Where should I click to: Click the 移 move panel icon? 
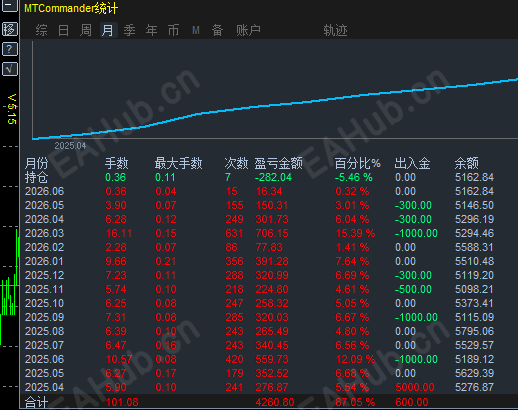point(10,29)
